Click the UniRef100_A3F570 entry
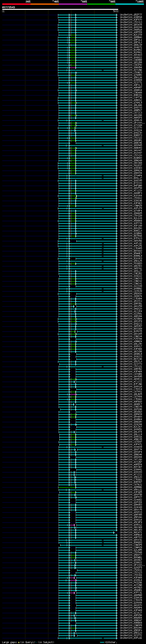 pos(131,20)
